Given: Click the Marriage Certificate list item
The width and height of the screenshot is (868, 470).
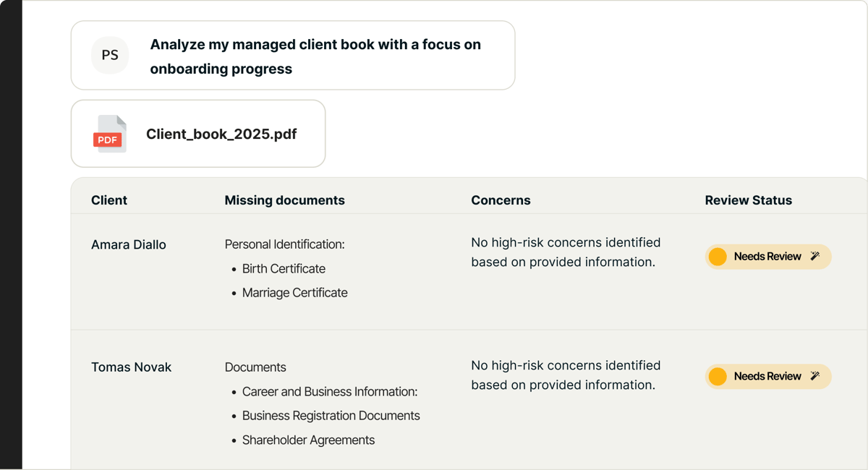Looking at the screenshot, I should tap(294, 293).
